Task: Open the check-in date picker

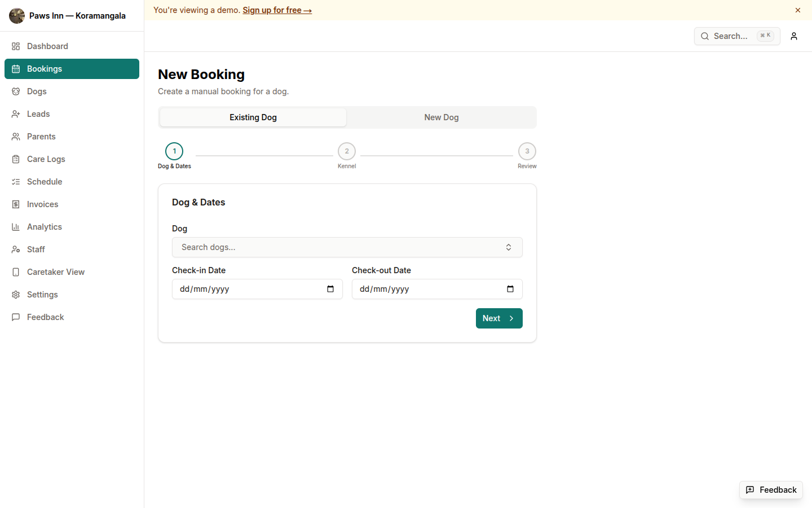Action: pyautogui.click(x=330, y=289)
